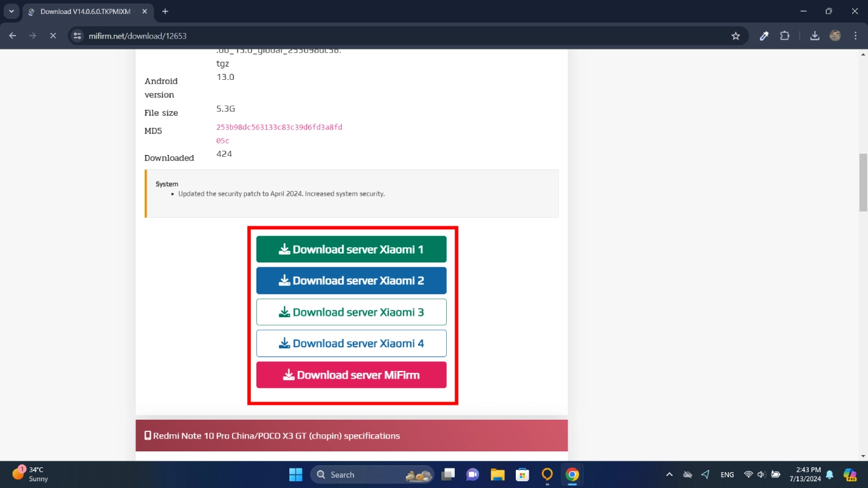The image size is (868, 488).
Task: Choose Download server Xiaomi 3
Action: (x=351, y=312)
